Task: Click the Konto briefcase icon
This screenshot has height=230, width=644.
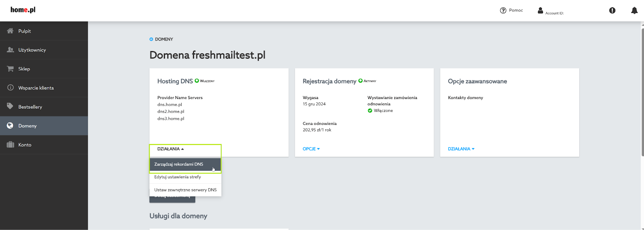Action: pyautogui.click(x=10, y=145)
